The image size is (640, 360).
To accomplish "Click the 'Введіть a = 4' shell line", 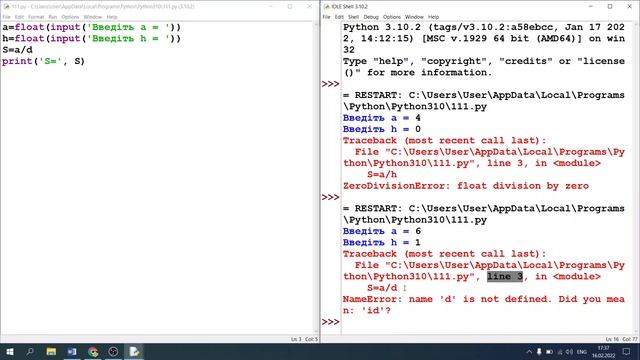I will tap(382, 118).
